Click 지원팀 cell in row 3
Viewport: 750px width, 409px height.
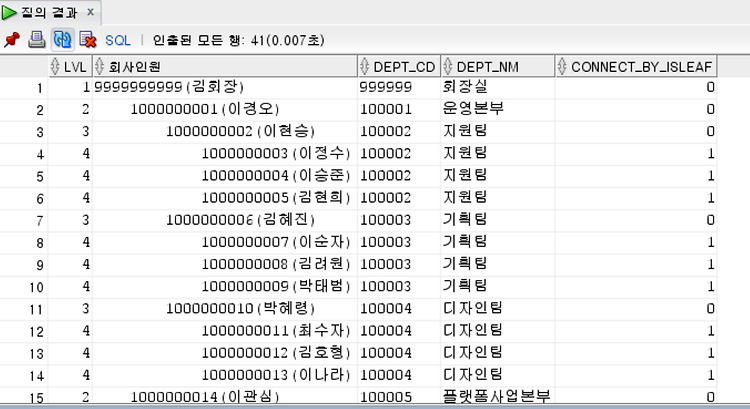[x=497, y=131]
